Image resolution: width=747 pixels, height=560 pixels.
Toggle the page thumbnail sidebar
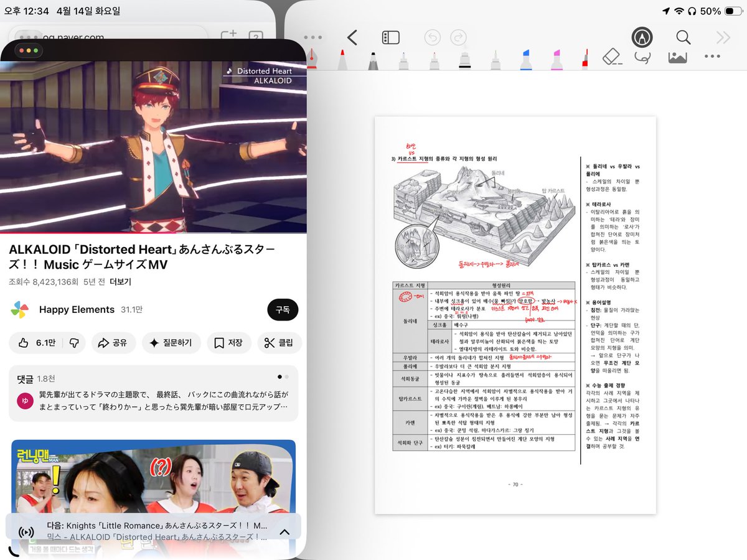(x=390, y=37)
